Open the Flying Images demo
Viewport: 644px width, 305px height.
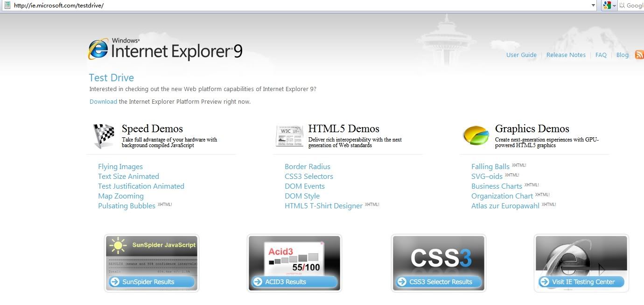(x=120, y=167)
